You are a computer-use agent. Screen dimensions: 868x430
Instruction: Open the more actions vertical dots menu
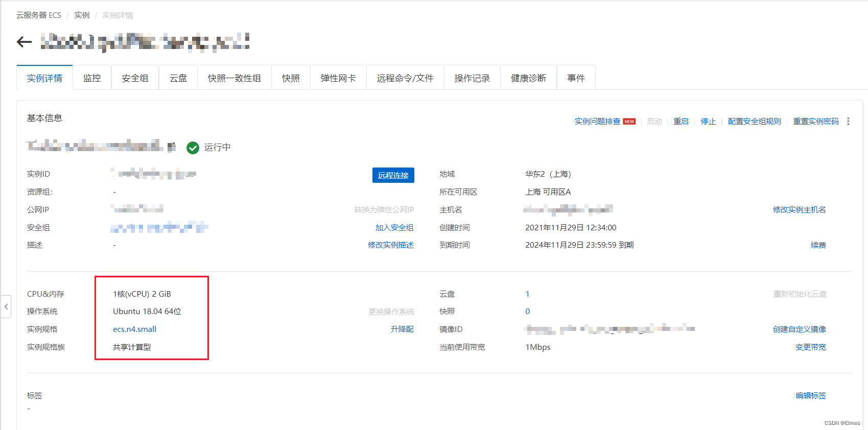pyautogui.click(x=848, y=122)
